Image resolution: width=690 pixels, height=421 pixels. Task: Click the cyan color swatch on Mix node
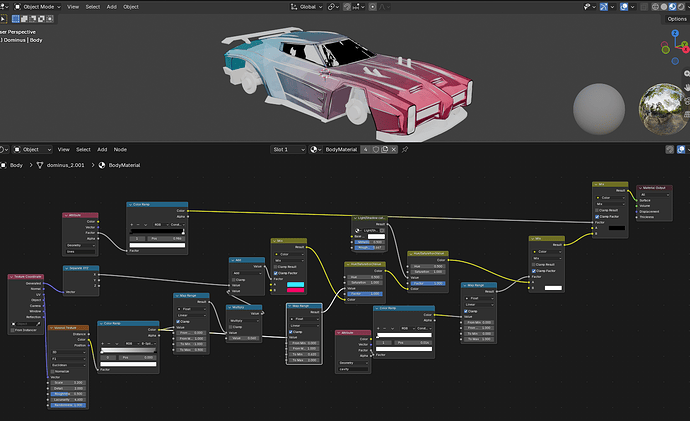[295, 285]
